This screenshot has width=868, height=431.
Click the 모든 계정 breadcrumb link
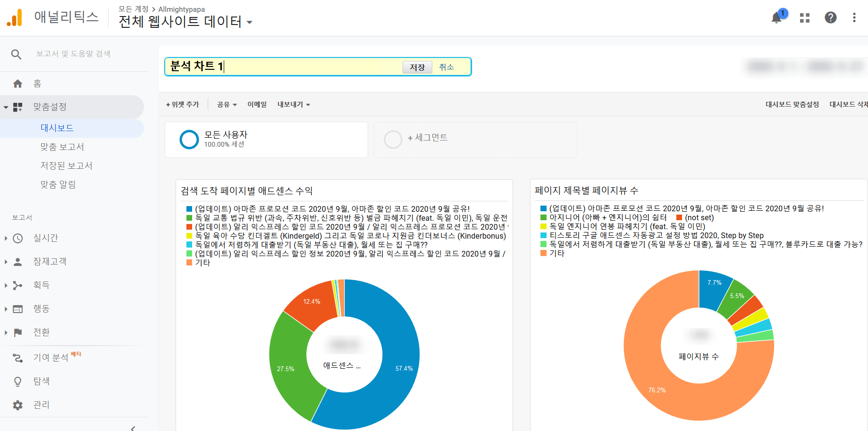pyautogui.click(x=134, y=9)
